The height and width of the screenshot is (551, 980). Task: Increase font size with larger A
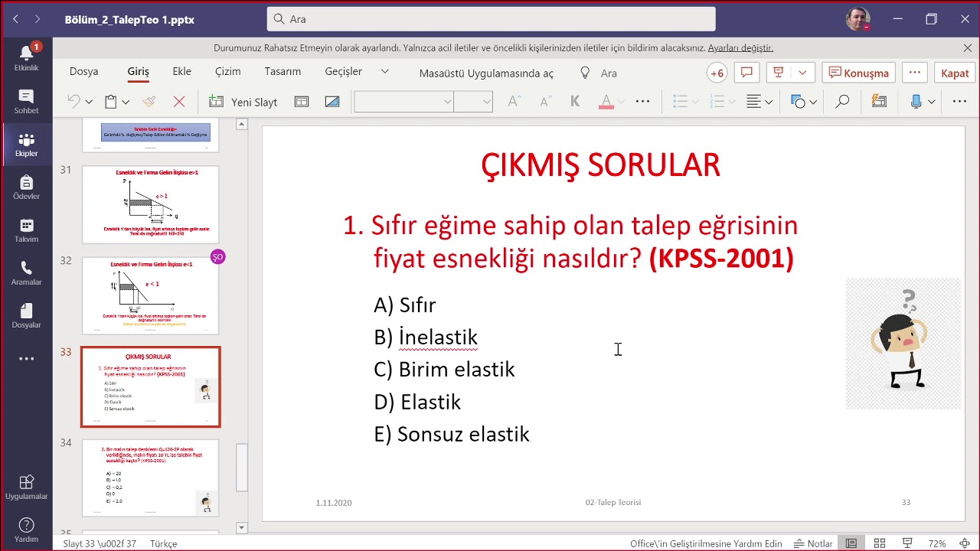[x=514, y=101]
